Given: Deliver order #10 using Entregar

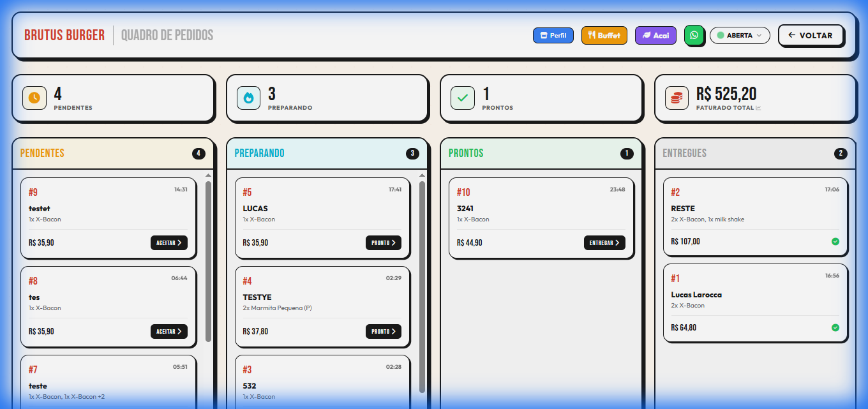Looking at the screenshot, I should (604, 243).
